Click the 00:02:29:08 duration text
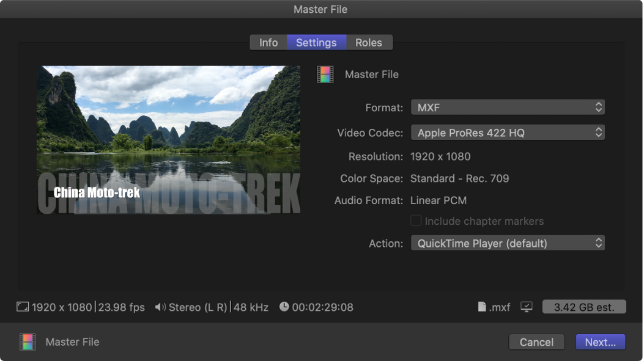The height and width of the screenshot is (361, 644). click(322, 307)
